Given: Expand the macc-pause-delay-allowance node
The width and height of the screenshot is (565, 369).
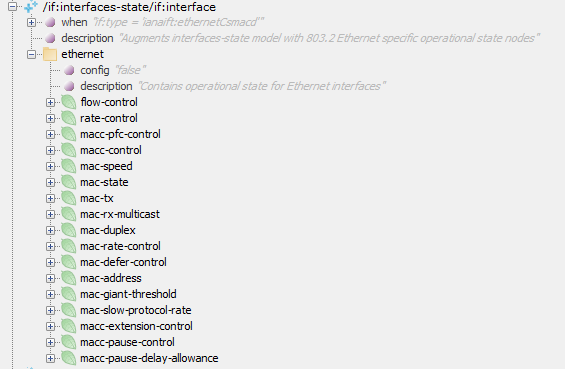Looking at the screenshot, I should coord(50,358).
